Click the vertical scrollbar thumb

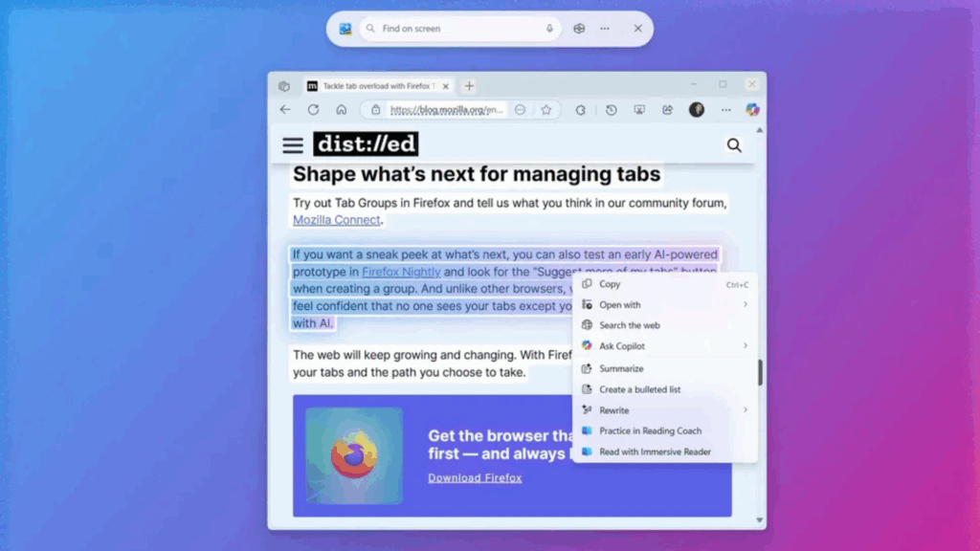coord(760,372)
